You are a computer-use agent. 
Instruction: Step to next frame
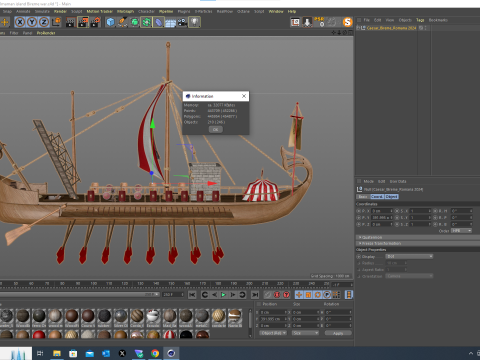(x=233, y=295)
